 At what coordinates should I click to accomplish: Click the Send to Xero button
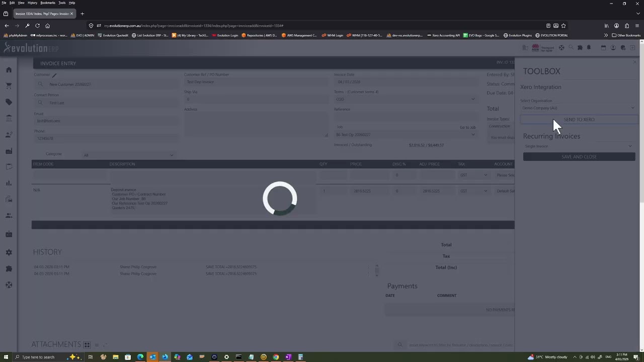(x=579, y=120)
